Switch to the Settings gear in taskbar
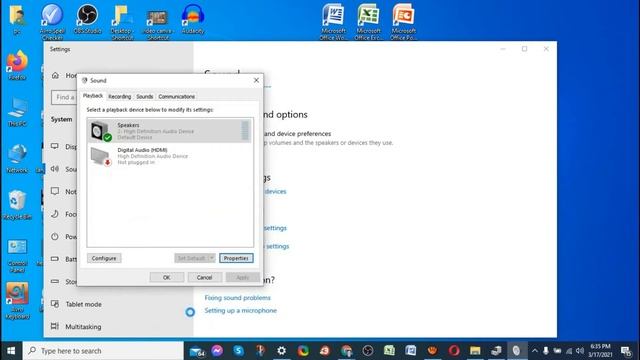640x360 pixels. pyautogui.click(x=282, y=351)
